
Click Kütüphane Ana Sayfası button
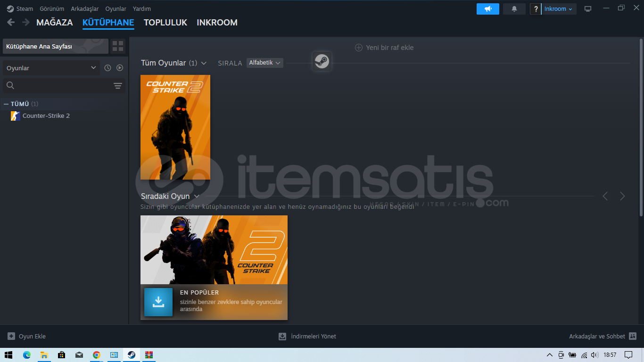(56, 46)
